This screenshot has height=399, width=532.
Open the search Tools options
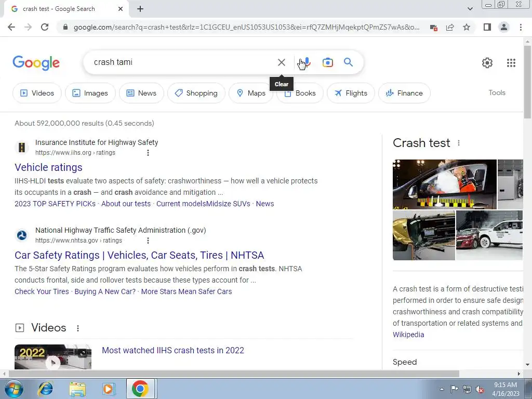tap(497, 92)
